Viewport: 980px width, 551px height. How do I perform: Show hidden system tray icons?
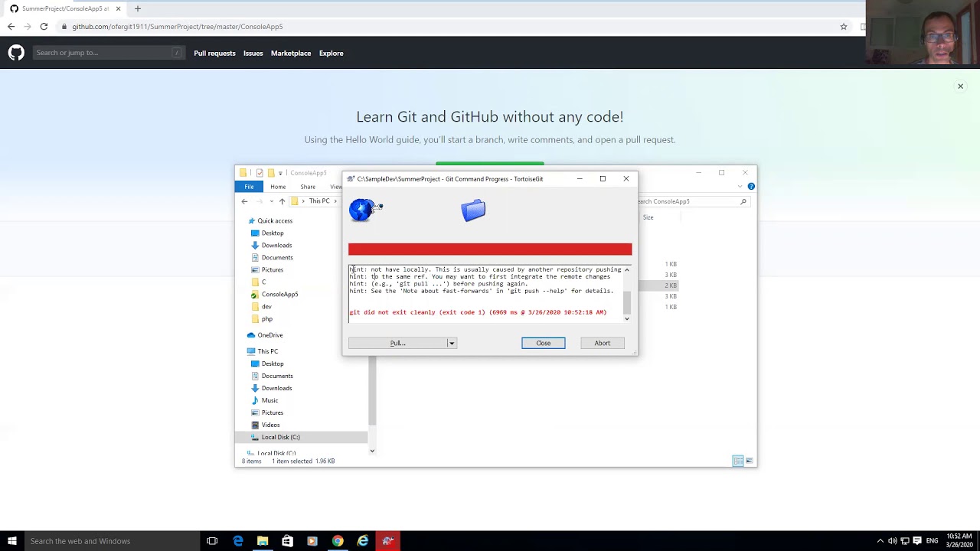880,541
